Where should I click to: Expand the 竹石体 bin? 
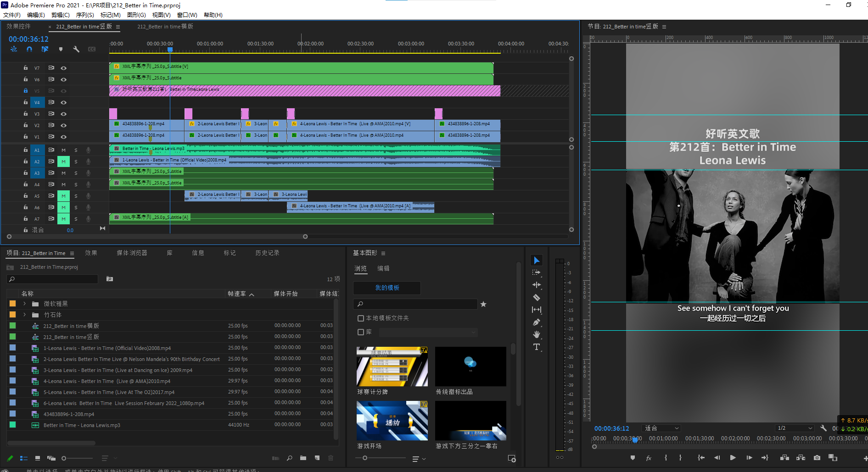25,315
